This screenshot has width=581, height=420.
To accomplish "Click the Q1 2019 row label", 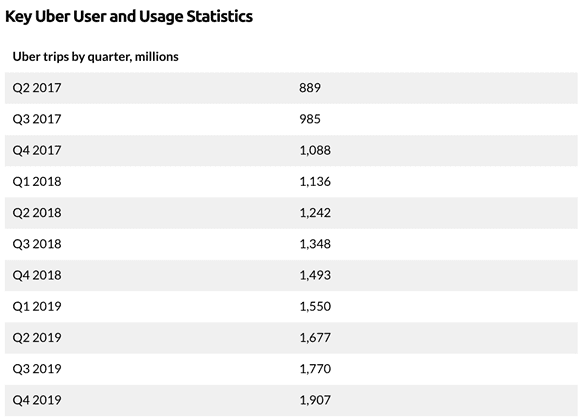I will click(37, 306).
